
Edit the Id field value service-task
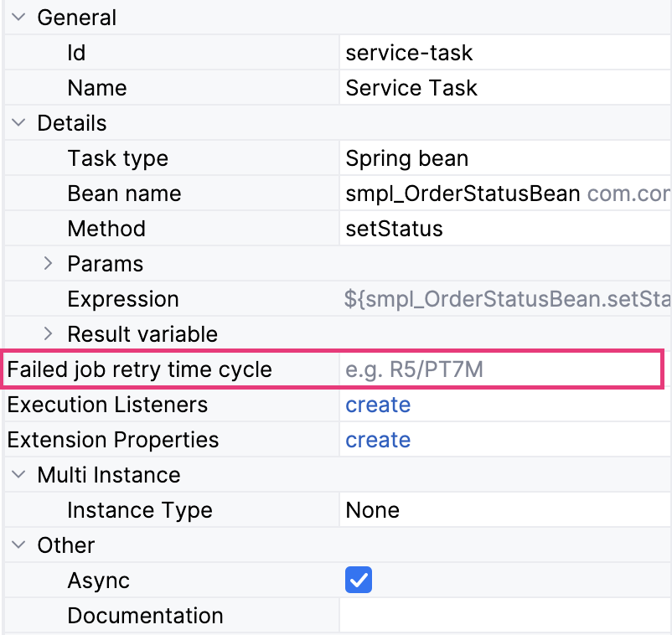click(x=503, y=53)
